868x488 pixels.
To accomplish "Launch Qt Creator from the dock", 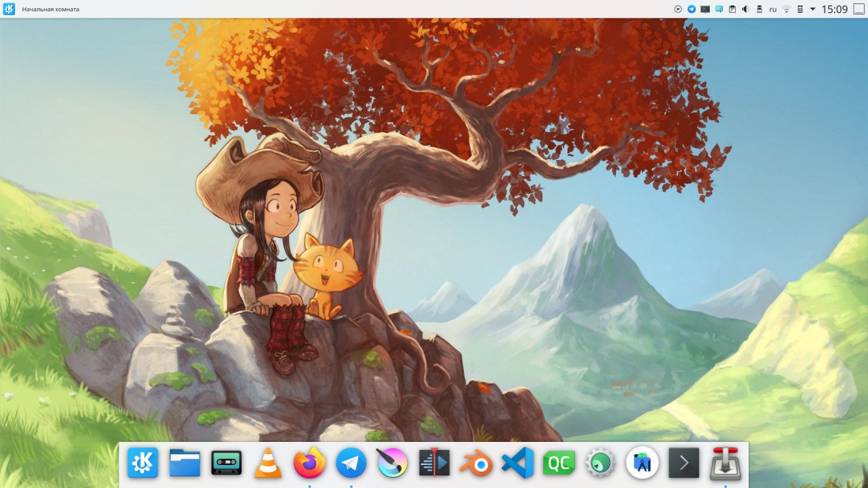I will click(559, 464).
